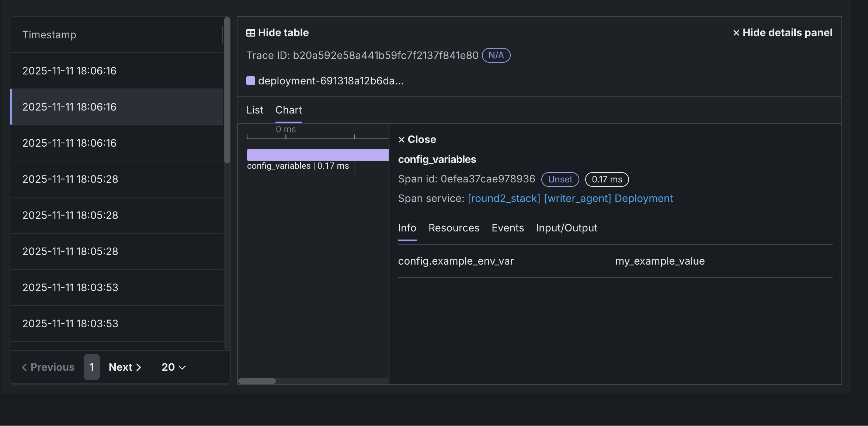
Task: Select the Chart tab
Action: pos(288,110)
